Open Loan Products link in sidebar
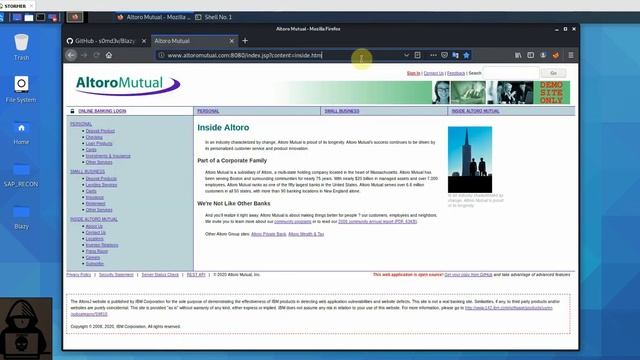The image size is (640, 360). pyautogui.click(x=99, y=143)
